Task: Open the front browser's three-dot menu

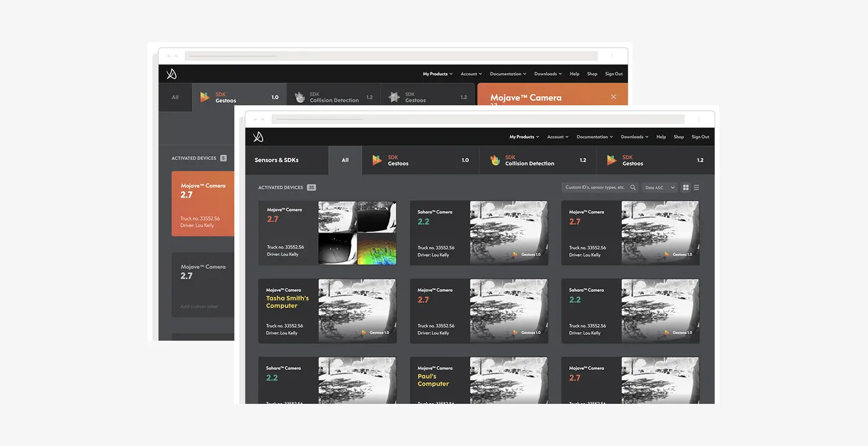Action: click(699, 119)
